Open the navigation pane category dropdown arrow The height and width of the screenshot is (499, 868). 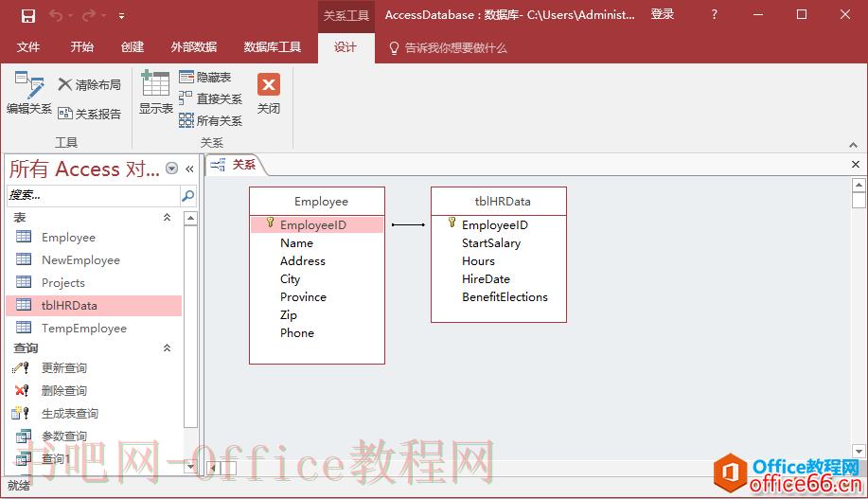pos(171,169)
